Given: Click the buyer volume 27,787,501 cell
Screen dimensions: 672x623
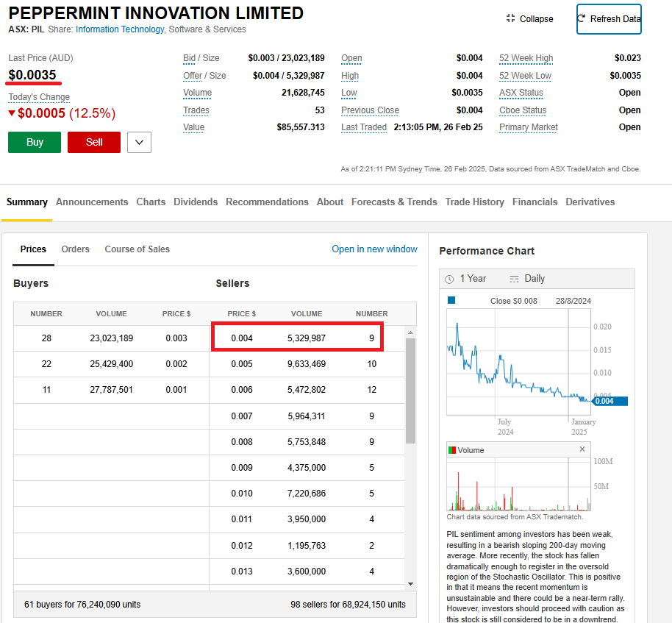Looking at the screenshot, I should pyautogui.click(x=112, y=390).
